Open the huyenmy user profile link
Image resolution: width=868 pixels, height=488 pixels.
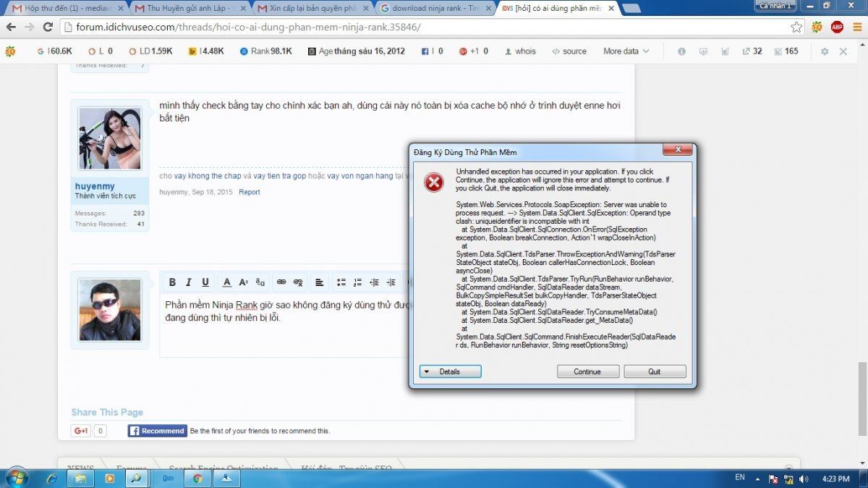tap(95, 187)
